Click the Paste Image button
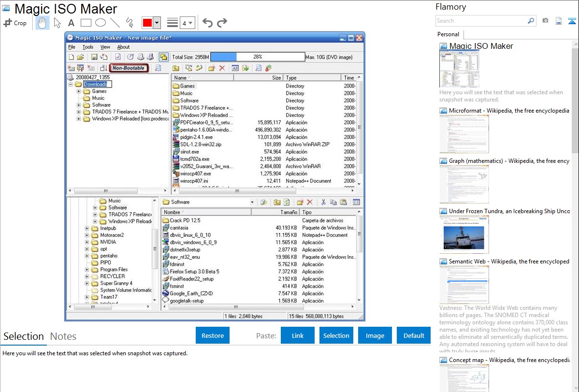The image size is (579, 392). coord(375,335)
